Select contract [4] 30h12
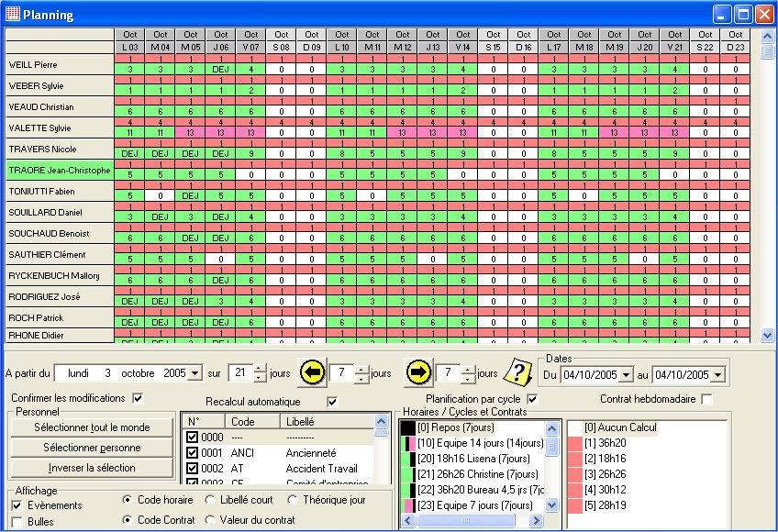 [x=605, y=490]
